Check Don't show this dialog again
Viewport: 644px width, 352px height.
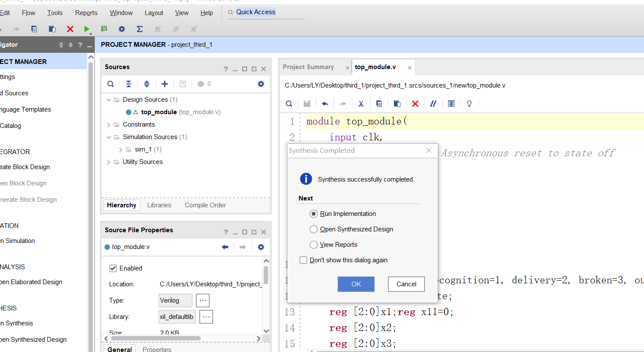point(303,260)
